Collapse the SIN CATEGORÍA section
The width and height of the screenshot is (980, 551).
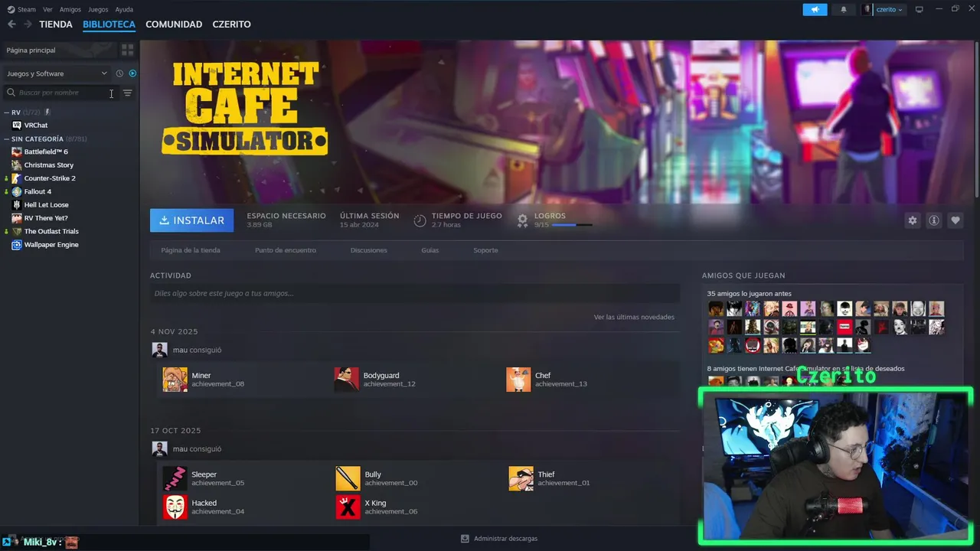pyautogui.click(x=7, y=139)
